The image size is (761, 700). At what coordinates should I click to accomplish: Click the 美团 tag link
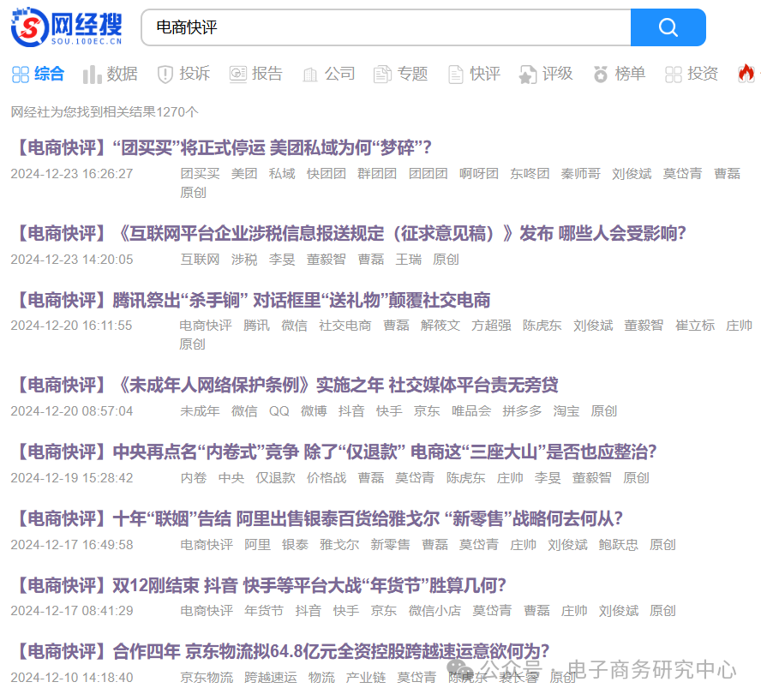(244, 173)
